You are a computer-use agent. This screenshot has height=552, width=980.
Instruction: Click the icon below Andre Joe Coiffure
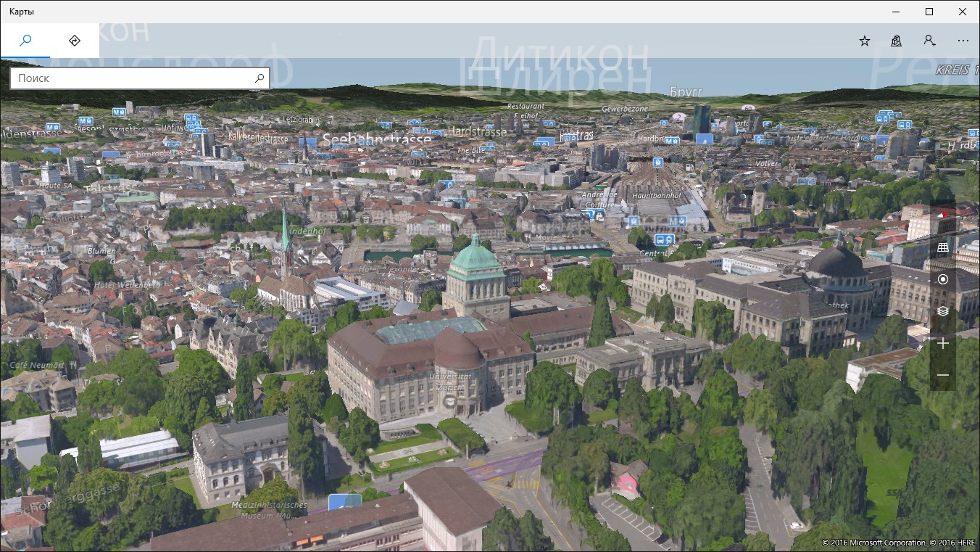pos(599,215)
